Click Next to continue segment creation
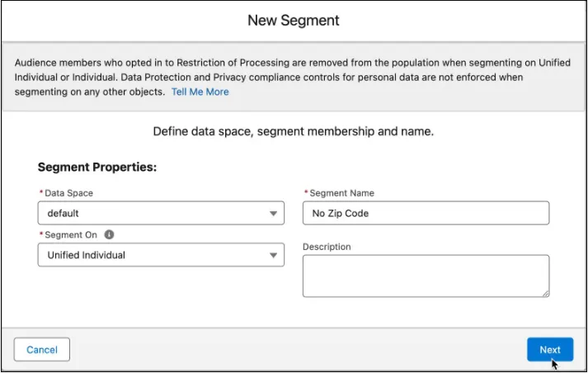 [549, 350]
